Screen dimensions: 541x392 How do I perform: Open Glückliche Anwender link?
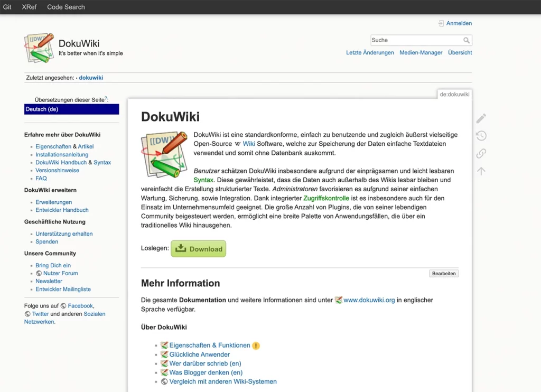tap(199, 354)
